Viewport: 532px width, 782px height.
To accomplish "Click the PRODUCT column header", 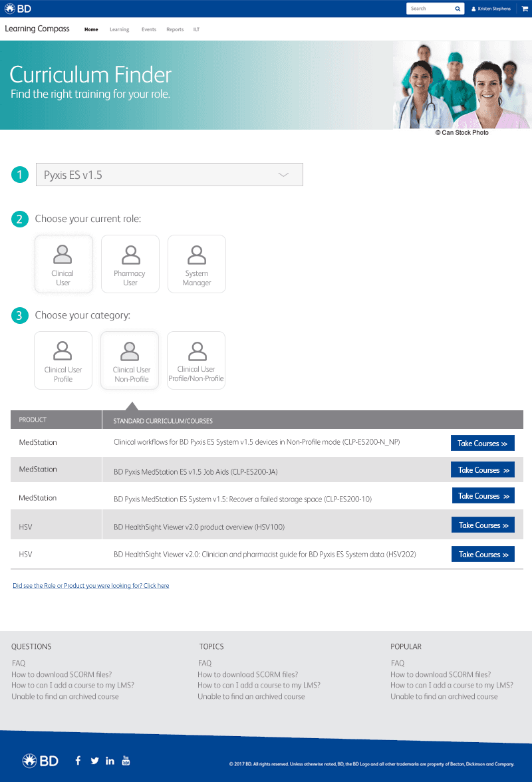I will [x=56, y=420].
